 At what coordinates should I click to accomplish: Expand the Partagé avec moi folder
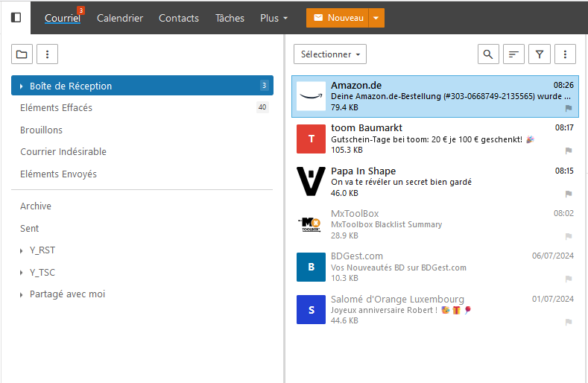click(x=22, y=295)
